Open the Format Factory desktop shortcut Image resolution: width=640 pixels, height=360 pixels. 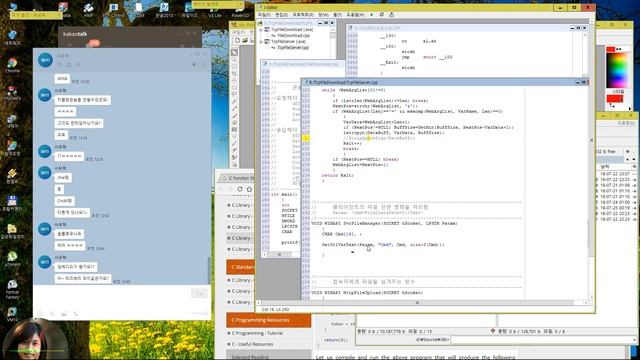pos(12,289)
